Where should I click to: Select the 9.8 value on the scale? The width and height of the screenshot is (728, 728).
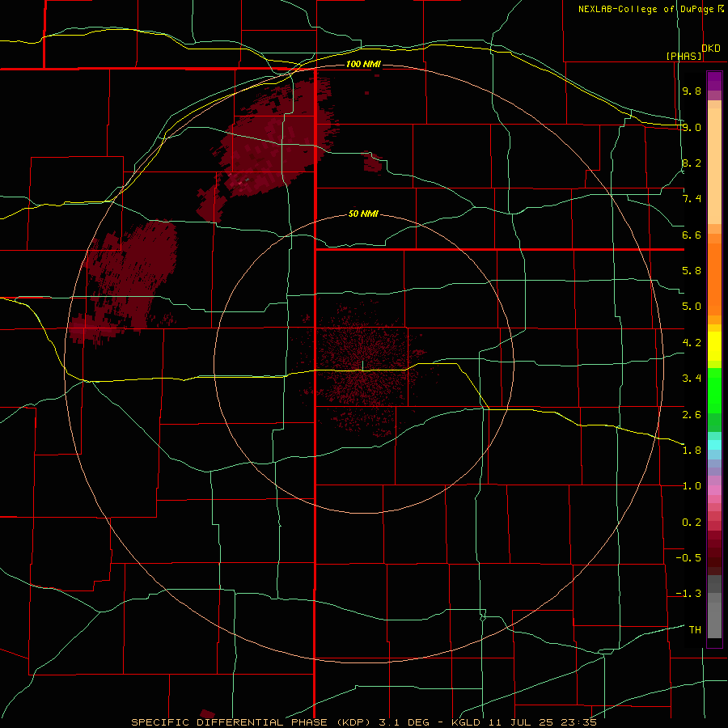coord(692,91)
